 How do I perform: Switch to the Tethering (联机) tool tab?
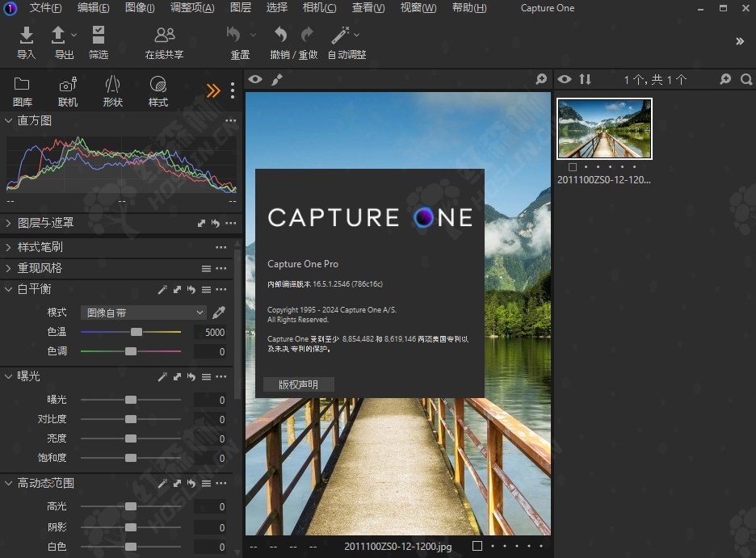click(x=68, y=85)
